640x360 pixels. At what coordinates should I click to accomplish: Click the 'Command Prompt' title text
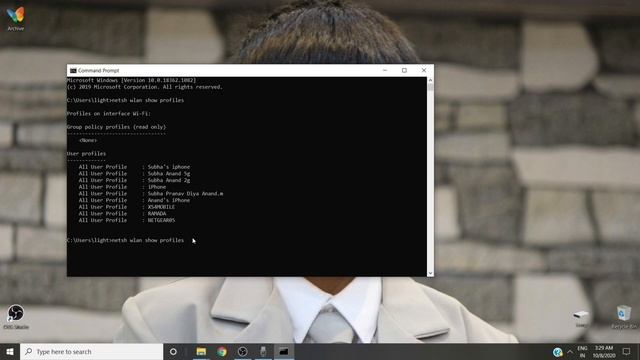98,71
